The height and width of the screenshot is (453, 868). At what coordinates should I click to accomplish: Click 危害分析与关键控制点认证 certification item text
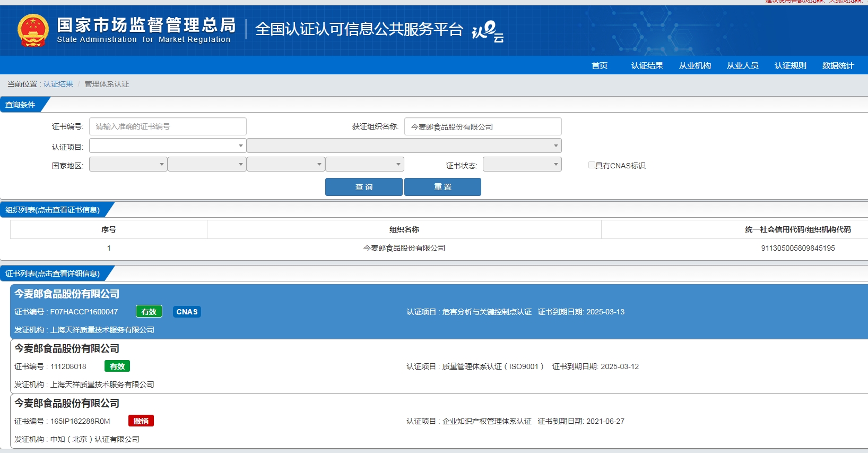point(487,312)
